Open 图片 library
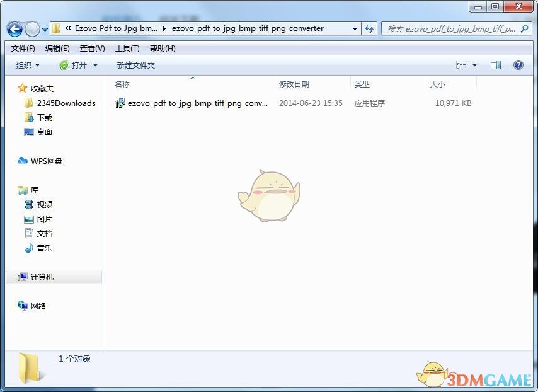 pos(45,219)
